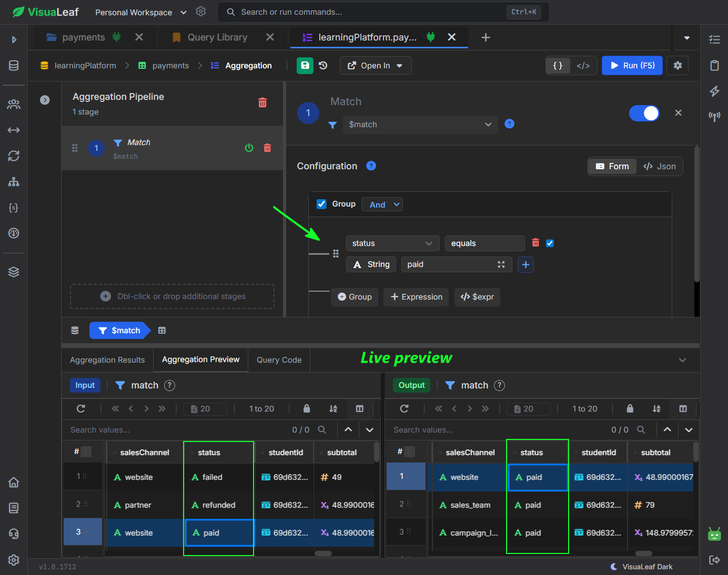This screenshot has height=575, width=728.
Task: Delete entire pipeline with top trash icon
Action: [x=262, y=102]
